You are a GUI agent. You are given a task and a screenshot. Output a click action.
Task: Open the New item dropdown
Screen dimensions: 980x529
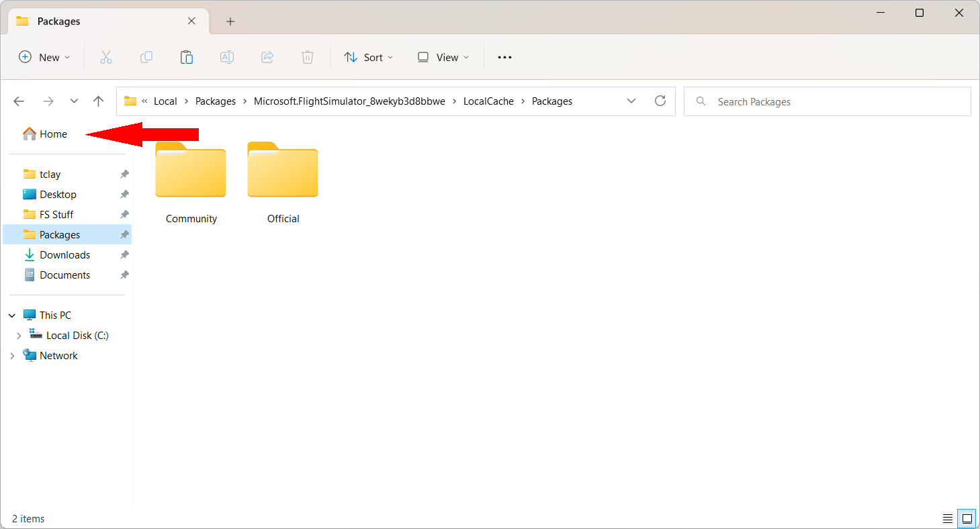point(44,57)
